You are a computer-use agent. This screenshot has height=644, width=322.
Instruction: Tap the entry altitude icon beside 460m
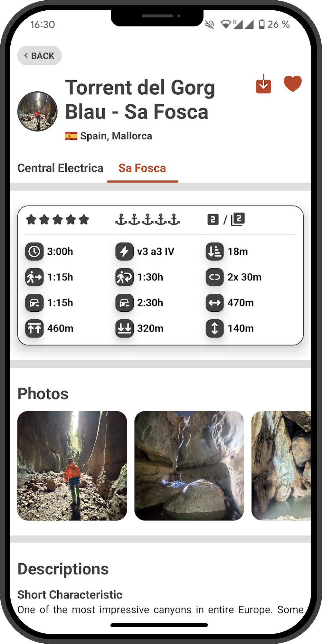[x=34, y=329]
